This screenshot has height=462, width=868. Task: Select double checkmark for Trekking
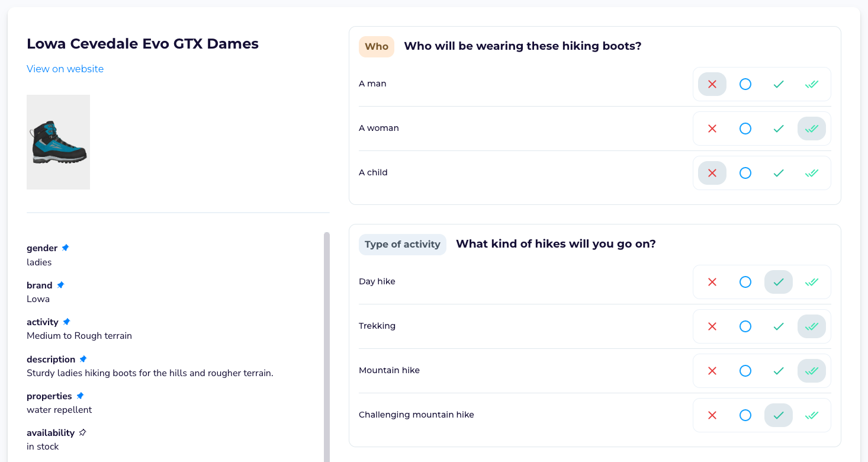click(x=812, y=326)
